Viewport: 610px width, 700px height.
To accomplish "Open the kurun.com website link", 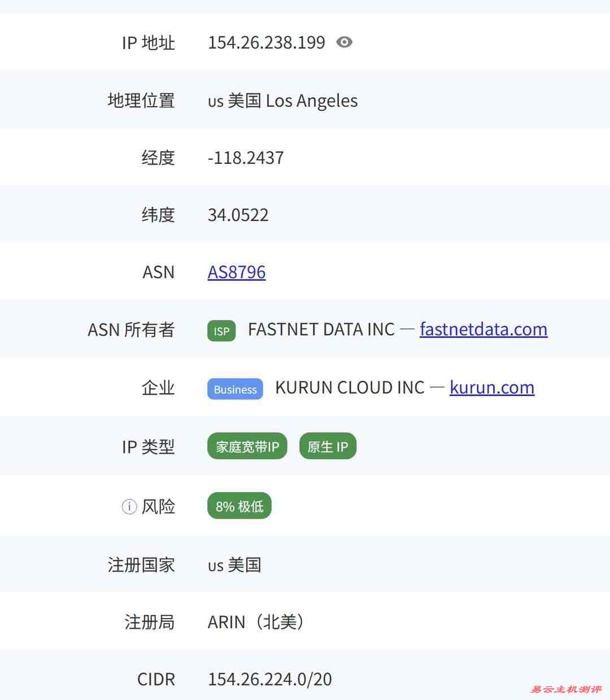I will pyautogui.click(x=491, y=388).
